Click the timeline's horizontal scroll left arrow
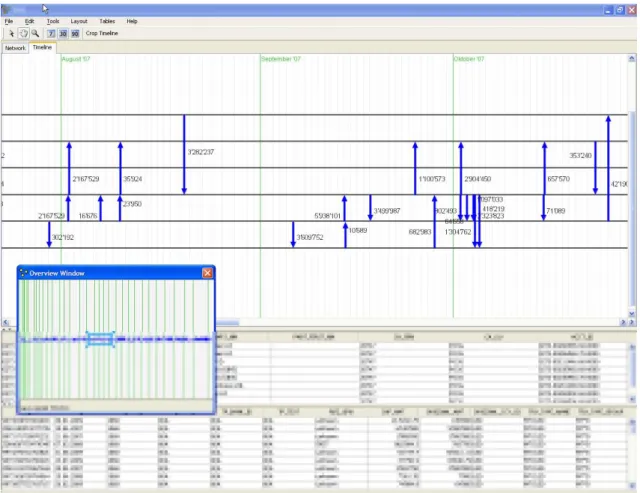This screenshot has width=640, height=493. [x=5, y=322]
